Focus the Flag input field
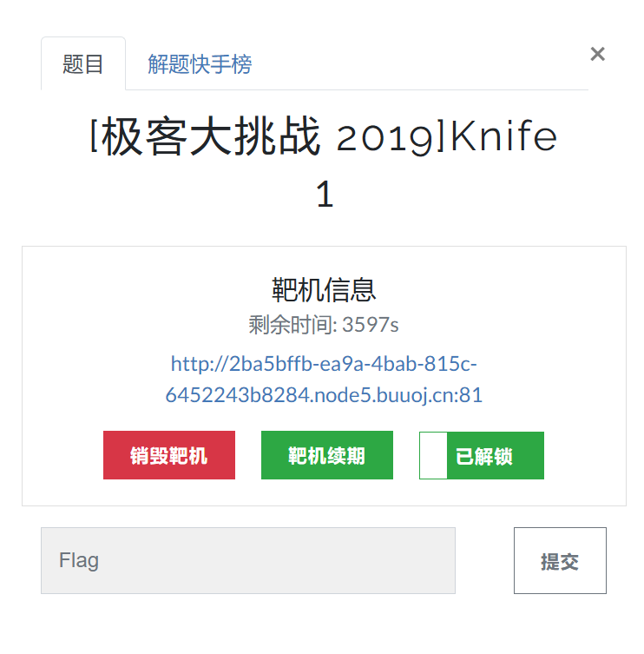Screen dimensions: 644x654 coord(248,560)
